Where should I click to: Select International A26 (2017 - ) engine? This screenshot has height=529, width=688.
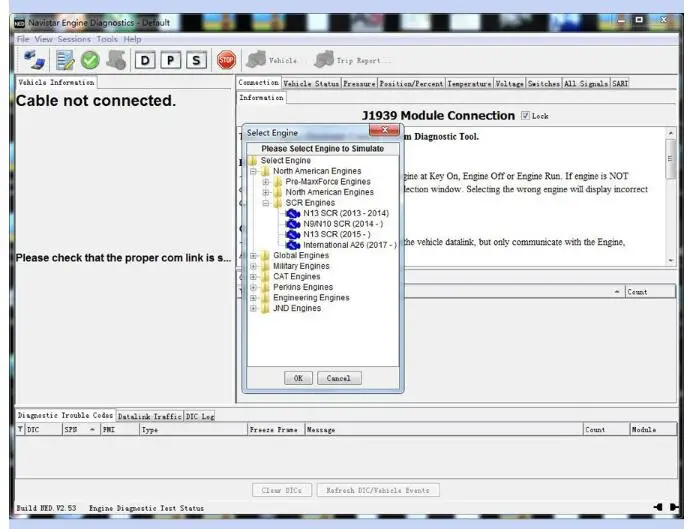[x=341, y=245]
